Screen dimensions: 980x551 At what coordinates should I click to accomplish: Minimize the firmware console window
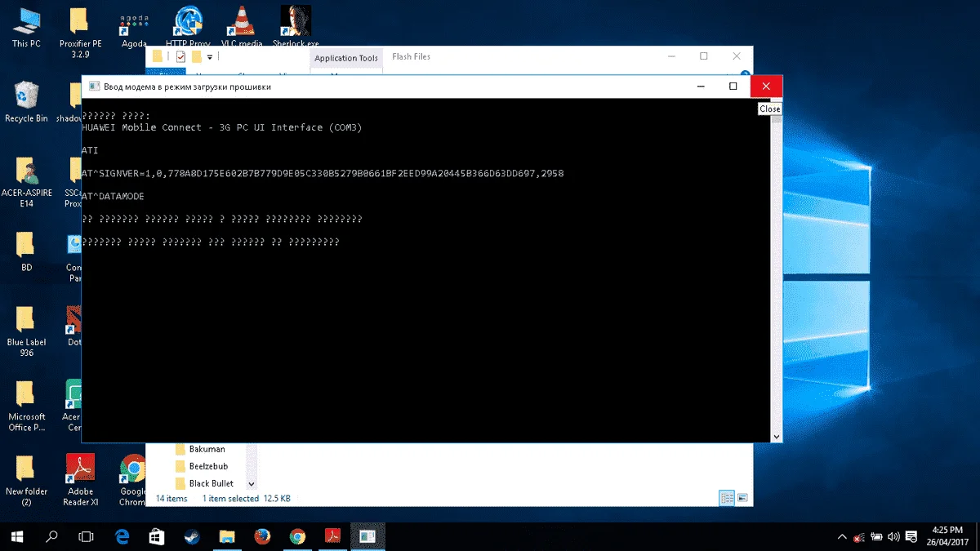(x=699, y=87)
